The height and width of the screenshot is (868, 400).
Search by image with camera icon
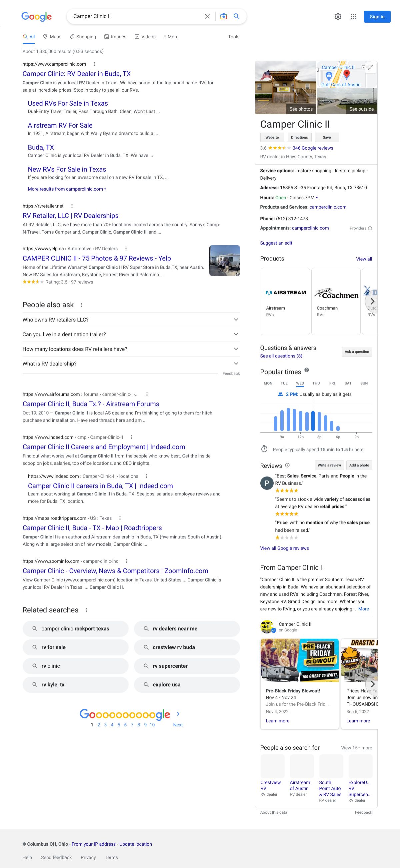pos(223,17)
